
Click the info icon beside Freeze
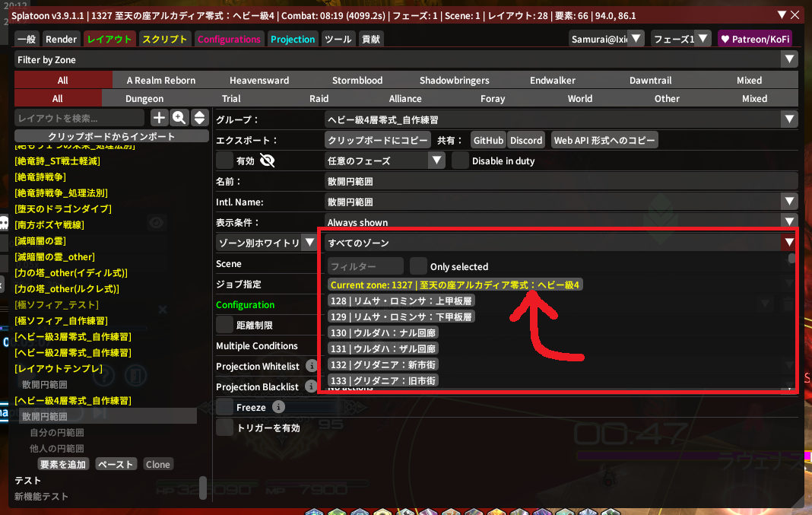pos(278,407)
